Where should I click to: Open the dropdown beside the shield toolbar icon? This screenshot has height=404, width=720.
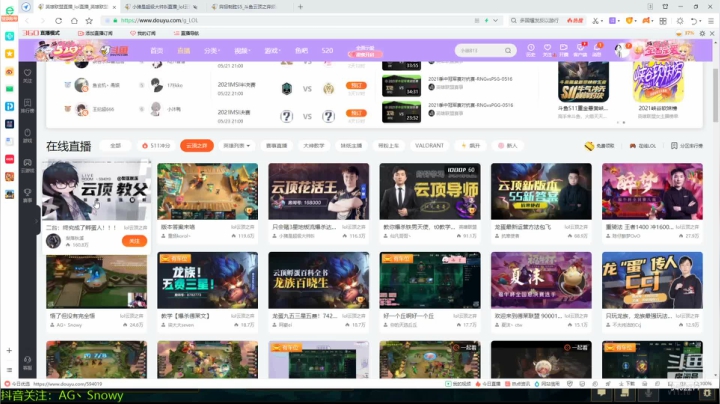[636, 21]
